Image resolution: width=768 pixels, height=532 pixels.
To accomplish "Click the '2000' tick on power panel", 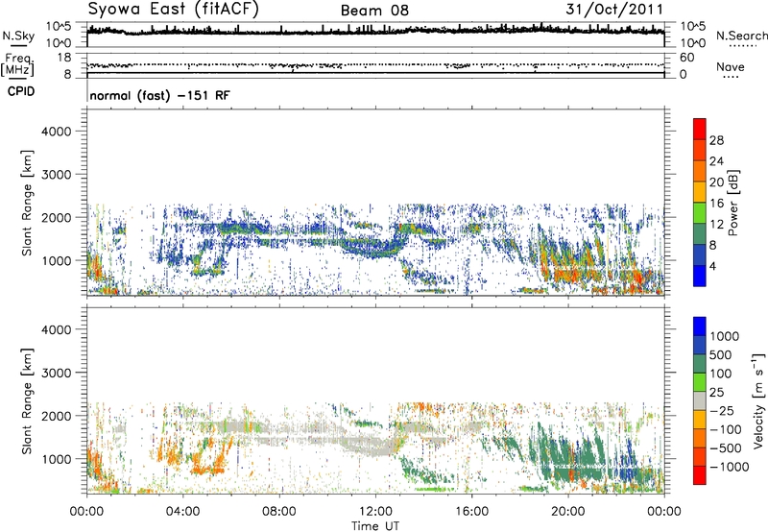I will tap(56, 217).
